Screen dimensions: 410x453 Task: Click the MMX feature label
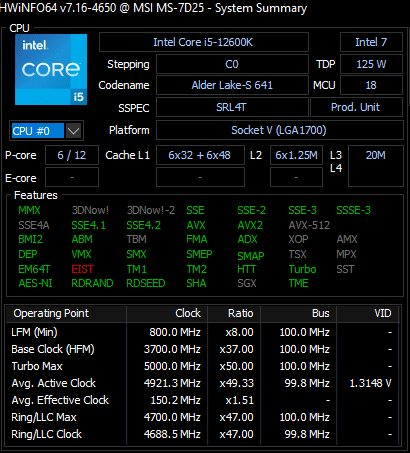[x=29, y=210]
